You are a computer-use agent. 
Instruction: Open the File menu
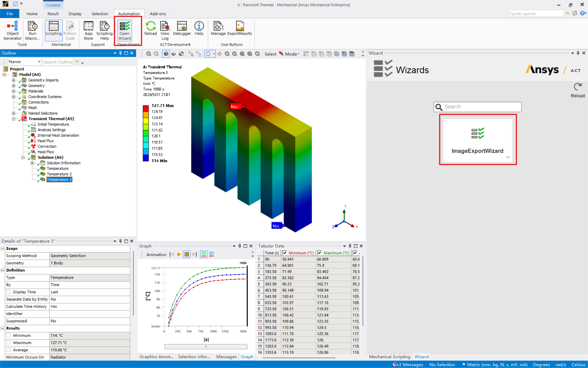[x=9, y=14]
